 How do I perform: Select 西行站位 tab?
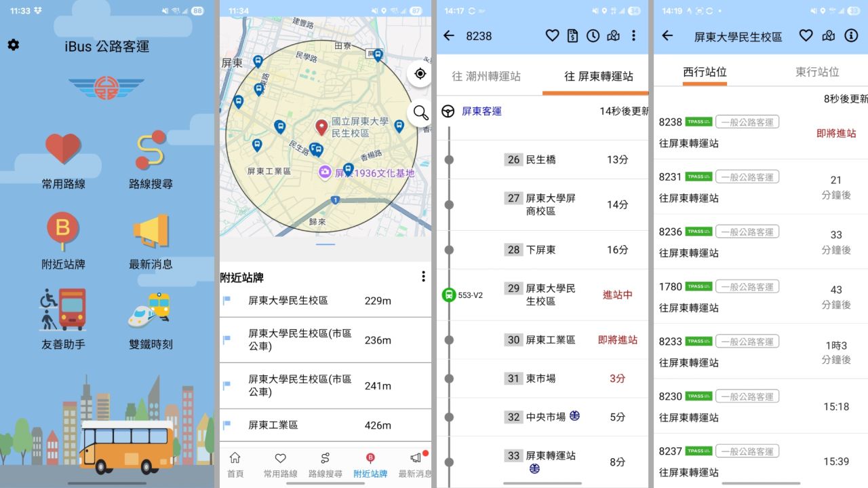coord(705,71)
